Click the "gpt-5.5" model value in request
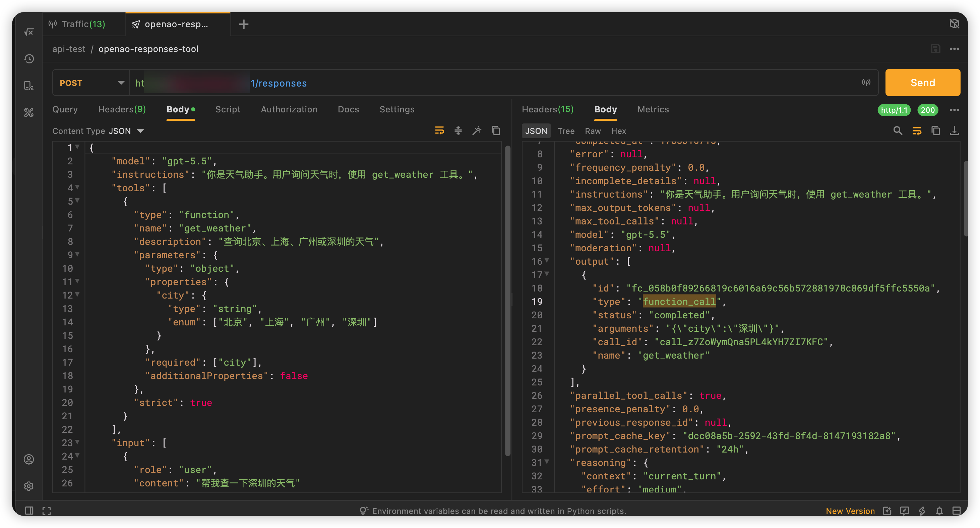Viewport: 980px width, 528px height. (x=187, y=161)
